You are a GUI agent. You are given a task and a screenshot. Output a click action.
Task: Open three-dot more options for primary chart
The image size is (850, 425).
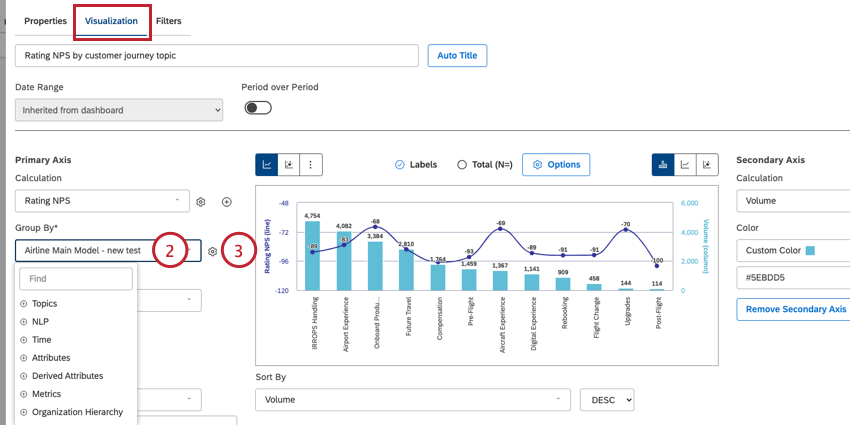311,164
